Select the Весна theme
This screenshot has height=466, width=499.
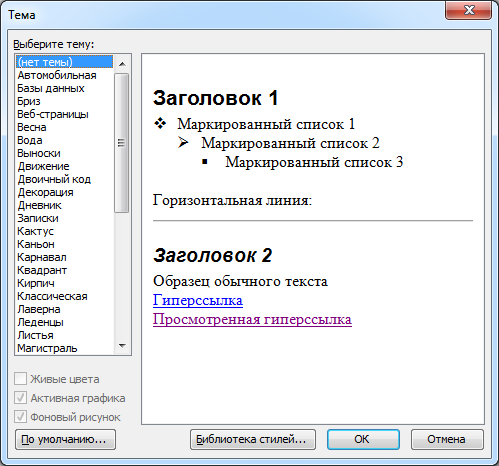[65, 127]
